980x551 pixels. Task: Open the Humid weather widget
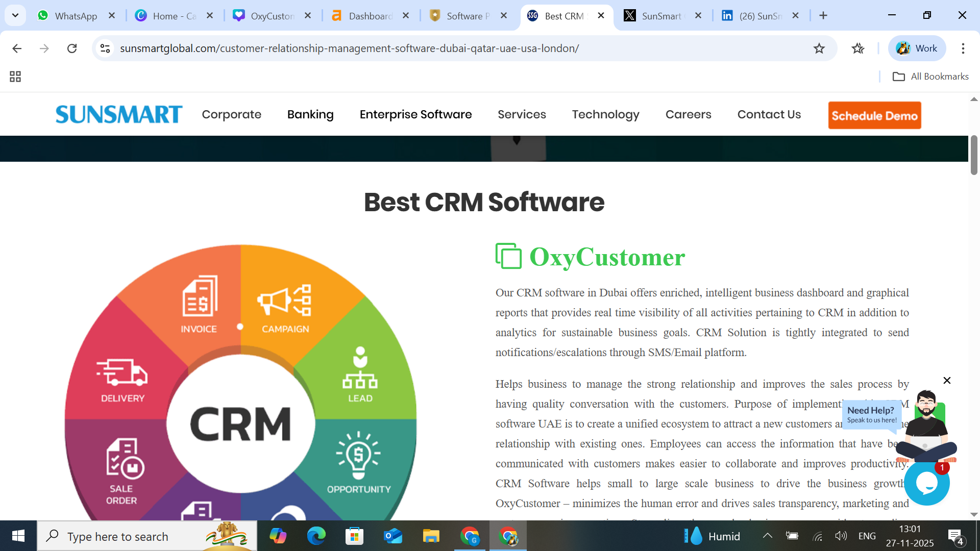712,536
